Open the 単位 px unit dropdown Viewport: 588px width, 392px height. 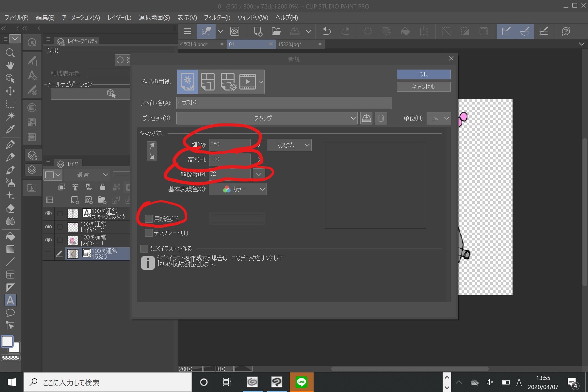(x=439, y=118)
